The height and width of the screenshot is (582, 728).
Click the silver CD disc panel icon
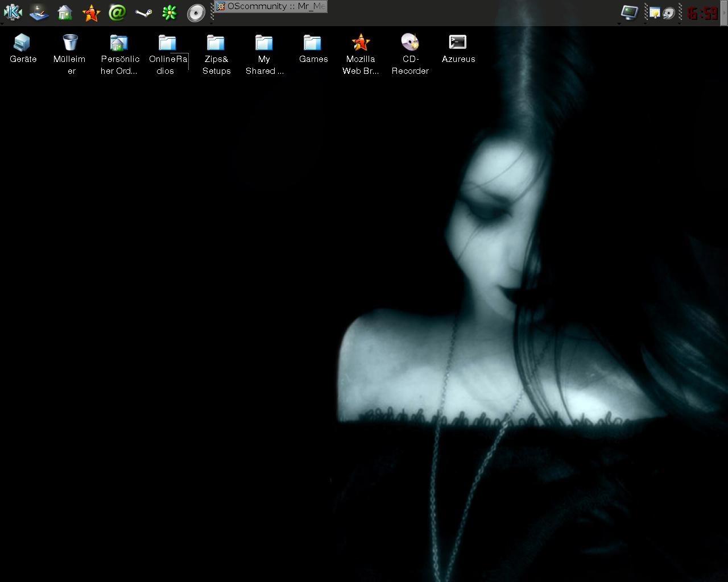pyautogui.click(x=196, y=13)
